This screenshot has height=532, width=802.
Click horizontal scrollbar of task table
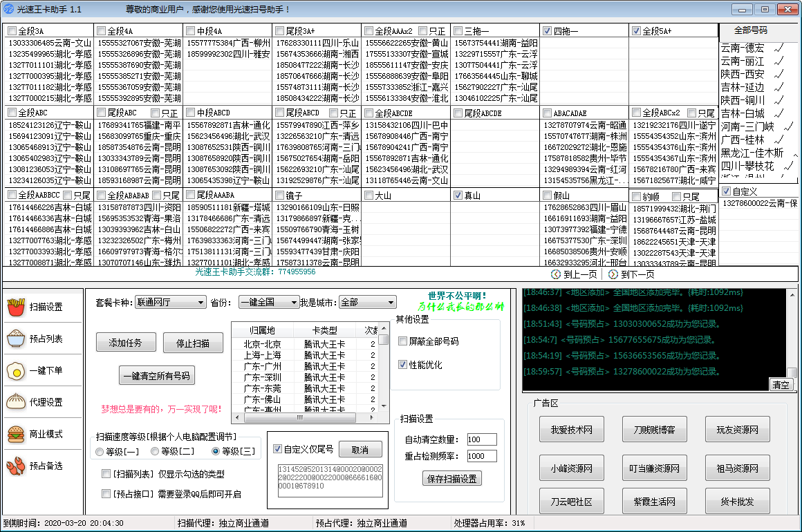click(x=304, y=417)
